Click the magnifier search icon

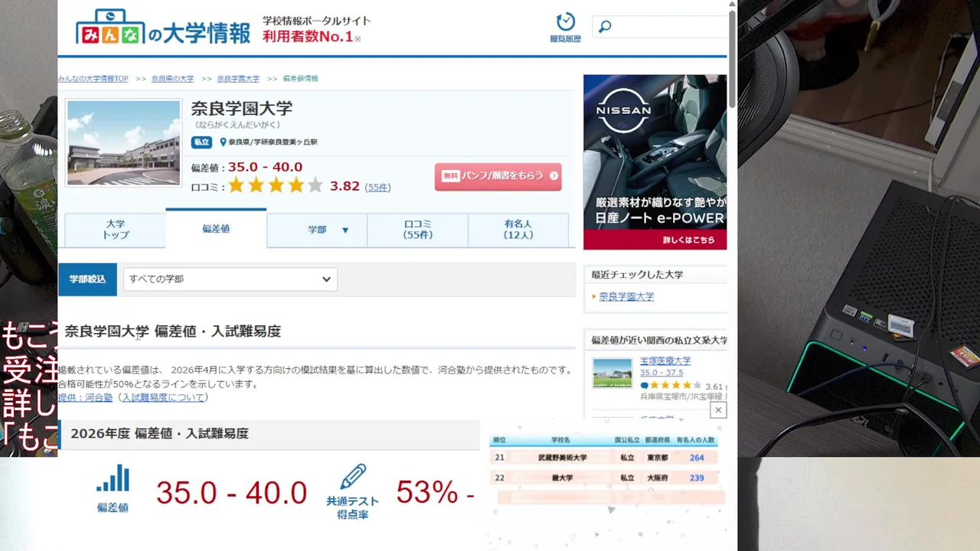(605, 27)
